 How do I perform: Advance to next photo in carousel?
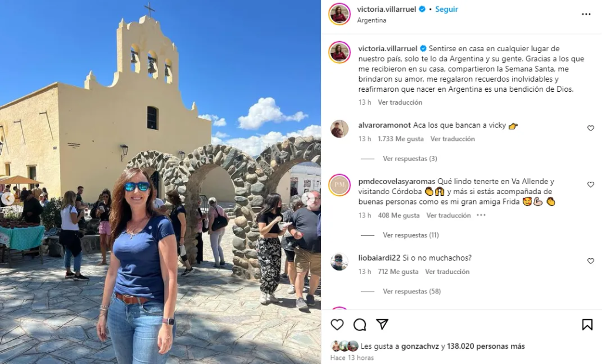(x=307, y=199)
